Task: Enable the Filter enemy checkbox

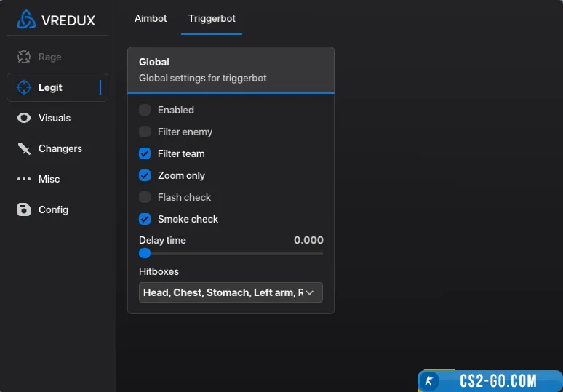Action: point(145,132)
